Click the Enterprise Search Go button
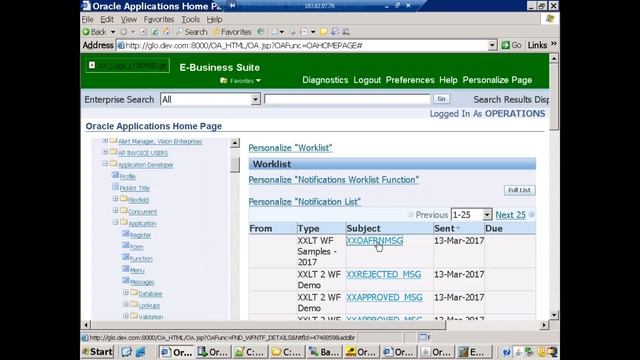Viewport: 640px width, 360px height. [x=441, y=99]
